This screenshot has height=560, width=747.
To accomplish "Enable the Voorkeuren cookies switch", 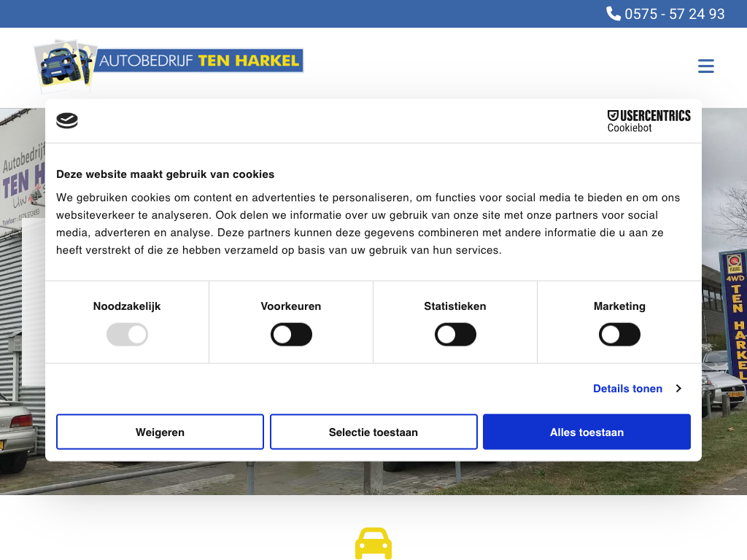I will [291, 334].
